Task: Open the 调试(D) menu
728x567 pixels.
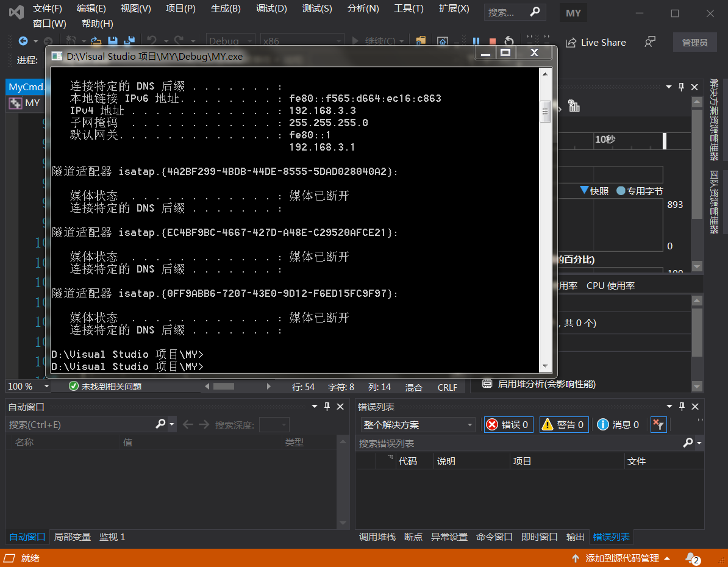Action: pos(271,9)
